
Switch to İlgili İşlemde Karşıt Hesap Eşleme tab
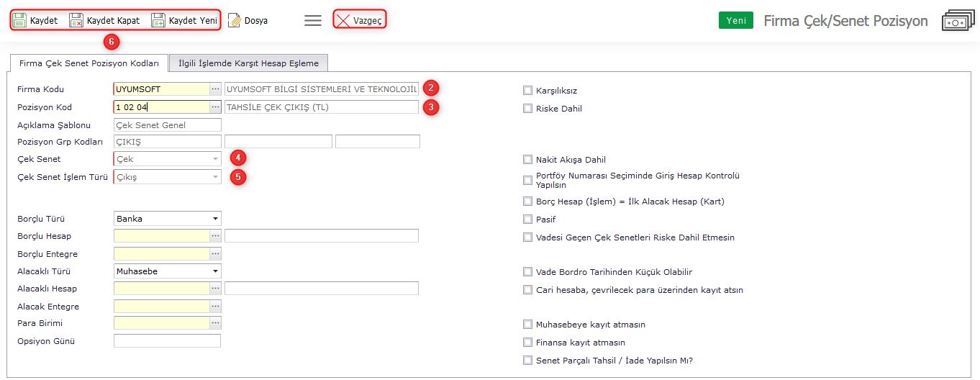pyautogui.click(x=249, y=63)
